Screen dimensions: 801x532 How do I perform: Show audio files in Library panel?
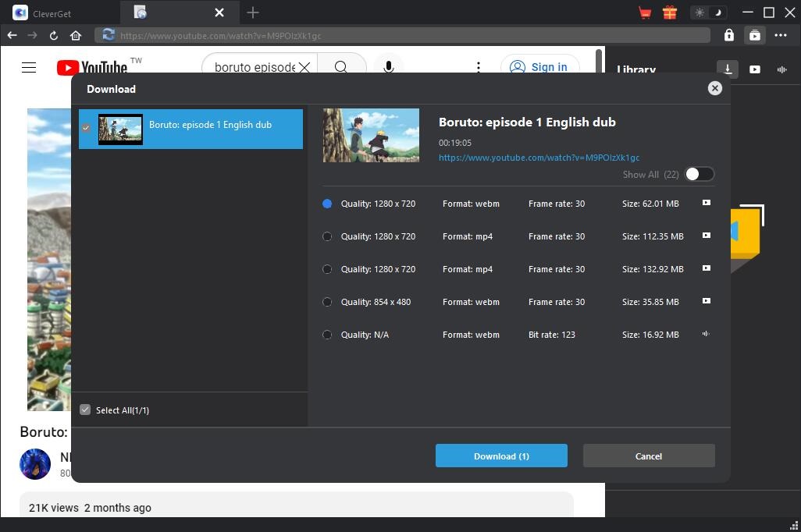(781, 69)
